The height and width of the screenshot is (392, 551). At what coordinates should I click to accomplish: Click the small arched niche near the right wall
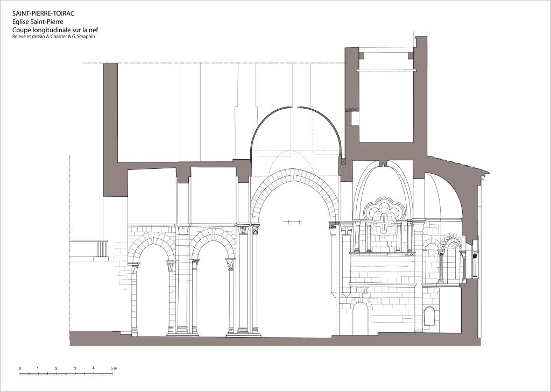point(429,317)
